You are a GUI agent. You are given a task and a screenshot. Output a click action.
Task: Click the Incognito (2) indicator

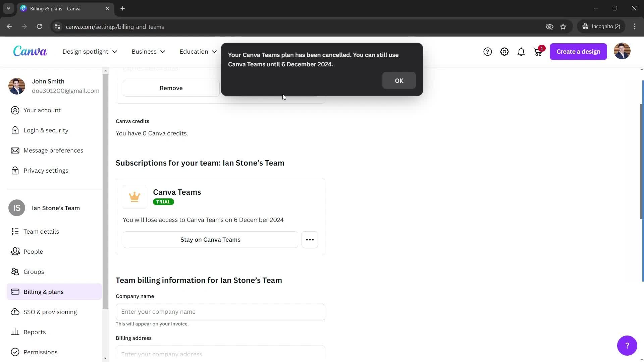[x=601, y=26]
